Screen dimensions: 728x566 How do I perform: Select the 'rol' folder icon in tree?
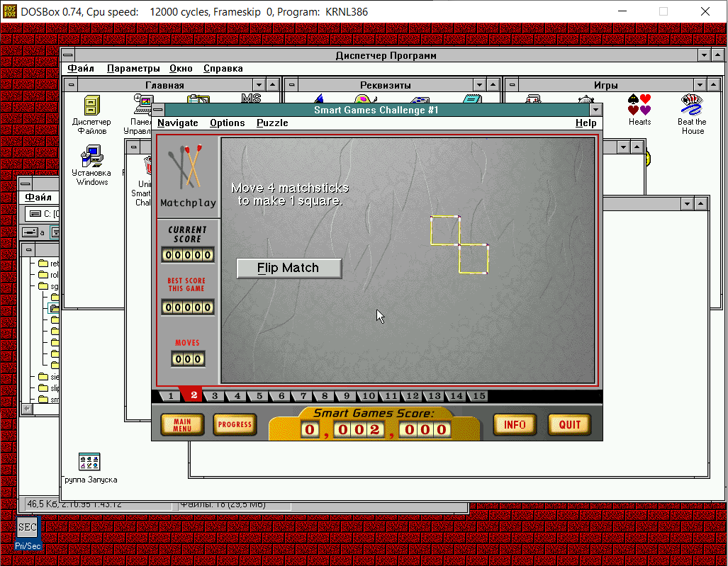coord(44,275)
